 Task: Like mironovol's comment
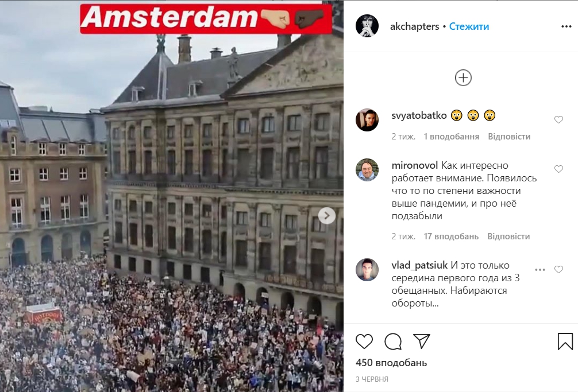click(x=559, y=169)
